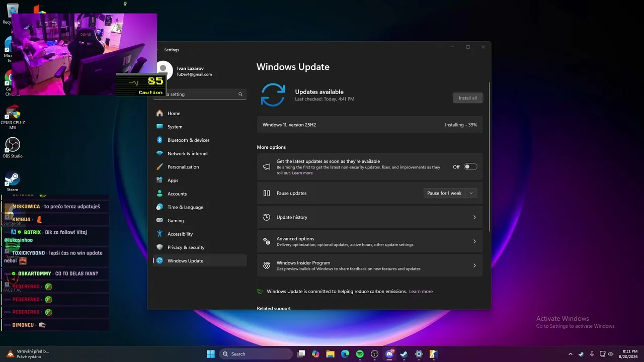Click the taskbar Search box
The width and height of the screenshot is (644, 362).
click(256, 354)
